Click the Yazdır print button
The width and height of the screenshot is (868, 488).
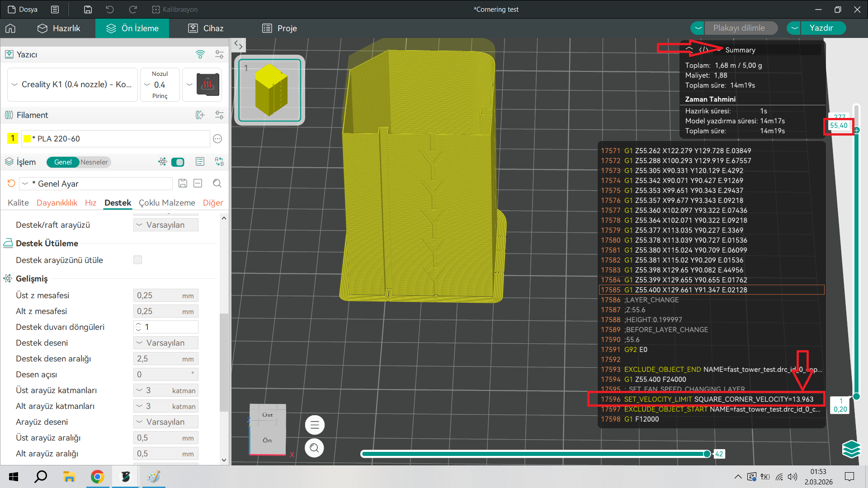coord(821,28)
